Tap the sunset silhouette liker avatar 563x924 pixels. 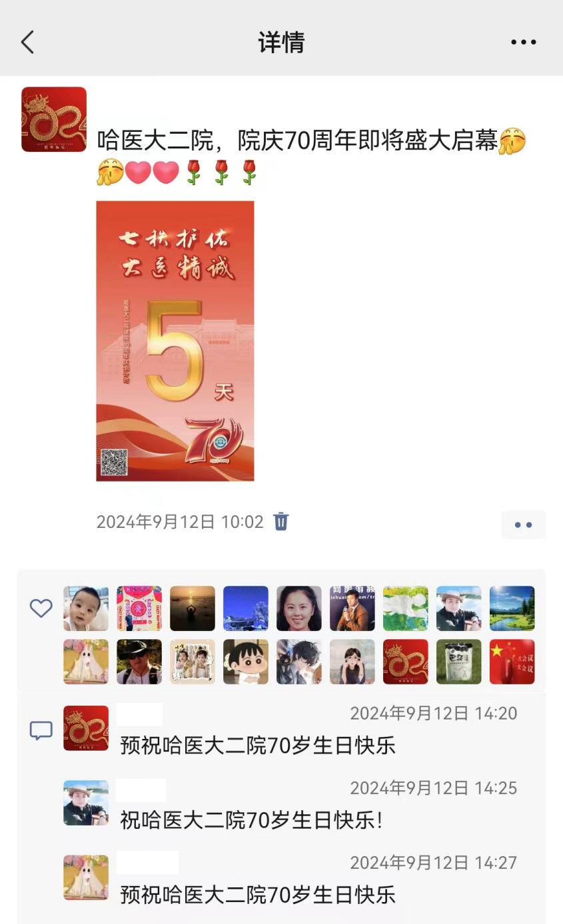[x=193, y=608]
